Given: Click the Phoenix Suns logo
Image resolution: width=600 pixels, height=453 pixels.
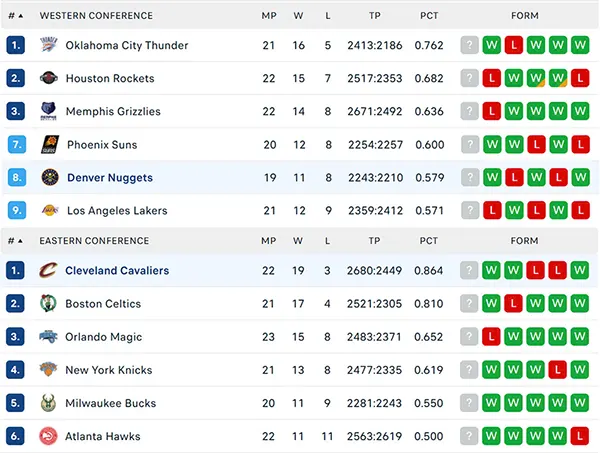Looking at the screenshot, I should pos(49,144).
